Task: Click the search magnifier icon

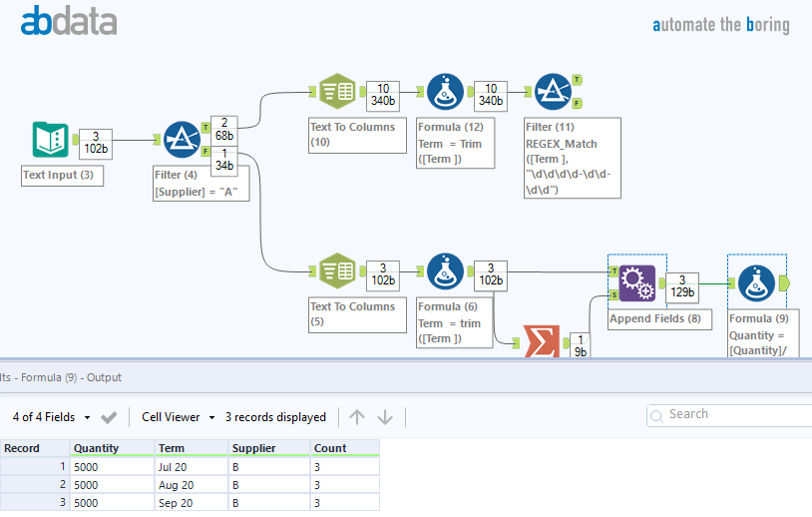Action: click(x=656, y=416)
